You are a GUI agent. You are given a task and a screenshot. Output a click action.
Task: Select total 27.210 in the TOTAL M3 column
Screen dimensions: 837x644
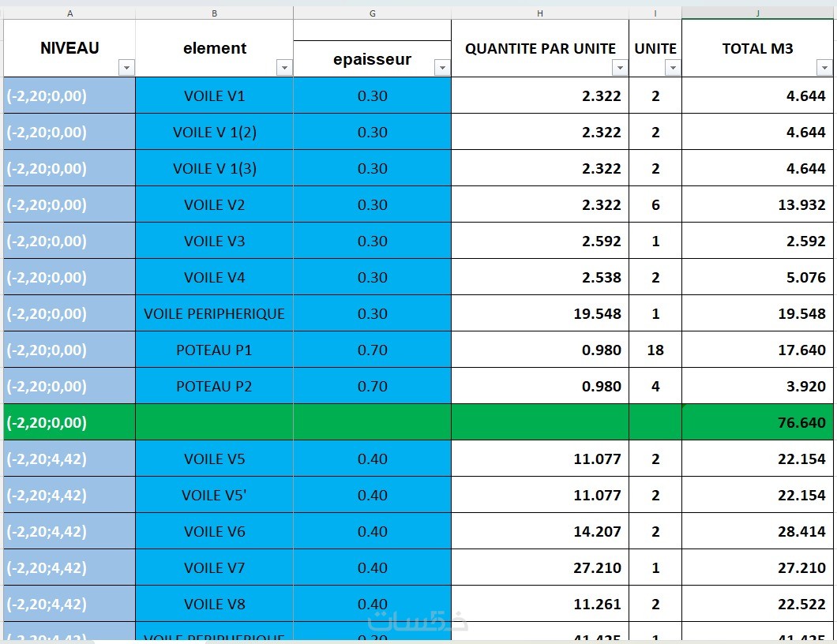757,567
